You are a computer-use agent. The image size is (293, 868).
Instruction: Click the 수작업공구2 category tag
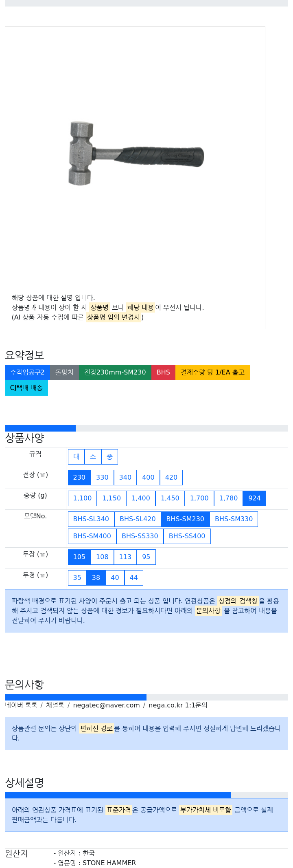[x=27, y=372]
